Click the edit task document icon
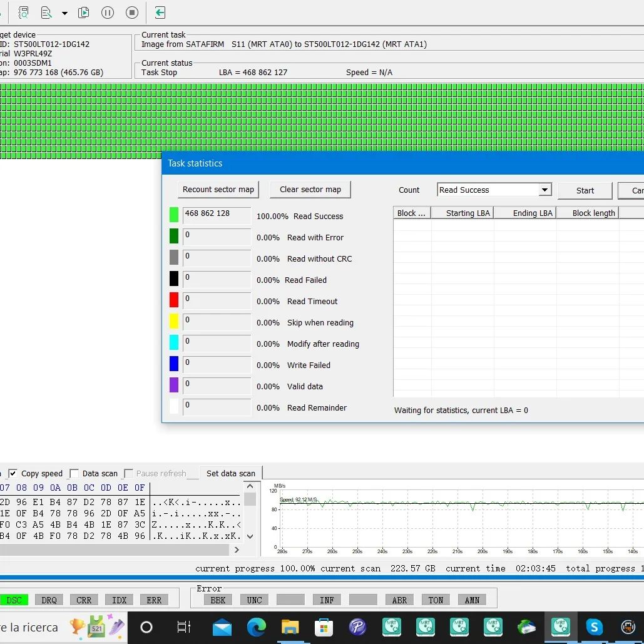Viewport: 644px width, 644px height. (x=46, y=13)
